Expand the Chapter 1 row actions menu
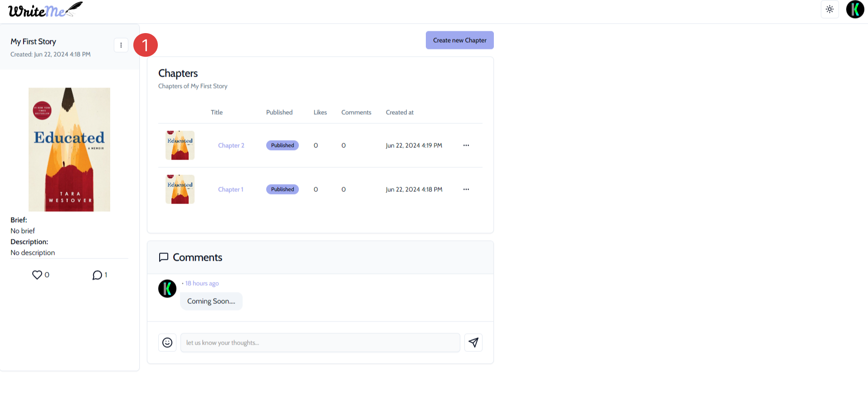The width and height of the screenshot is (868, 409). pos(466,190)
